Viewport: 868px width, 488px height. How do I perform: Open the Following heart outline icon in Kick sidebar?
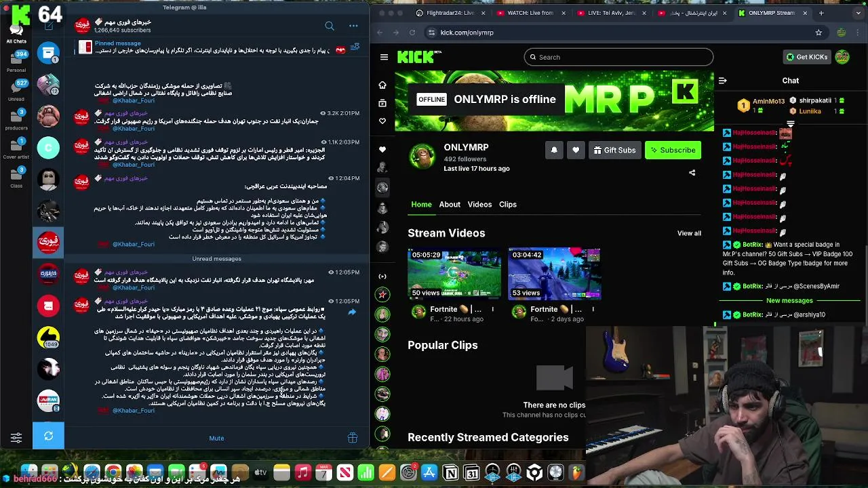(382, 121)
